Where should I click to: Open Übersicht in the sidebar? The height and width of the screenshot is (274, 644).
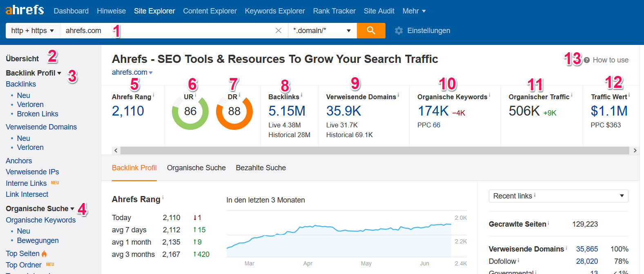[x=22, y=59]
